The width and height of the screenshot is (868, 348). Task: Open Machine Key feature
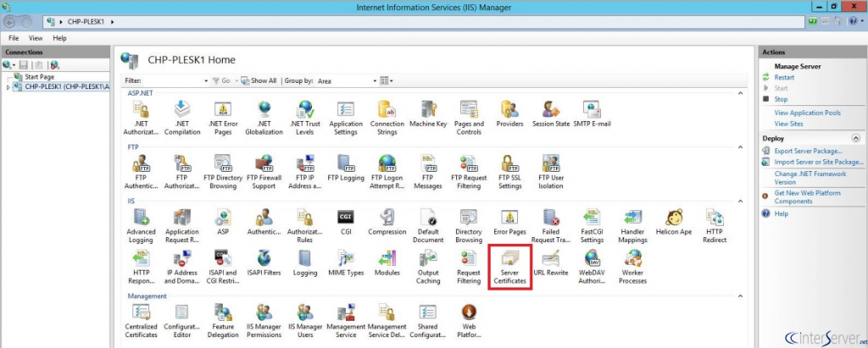point(428,114)
